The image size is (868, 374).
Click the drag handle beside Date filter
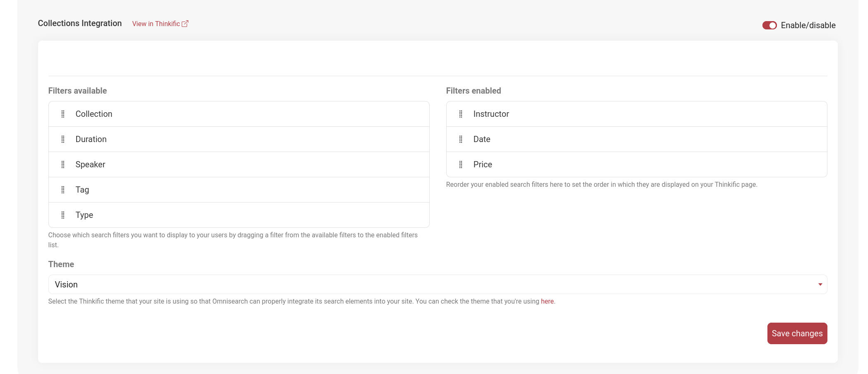click(461, 139)
